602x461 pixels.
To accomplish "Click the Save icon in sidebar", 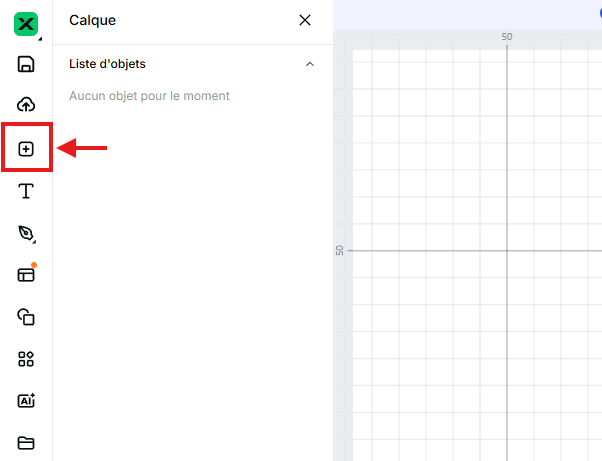I will coord(26,64).
